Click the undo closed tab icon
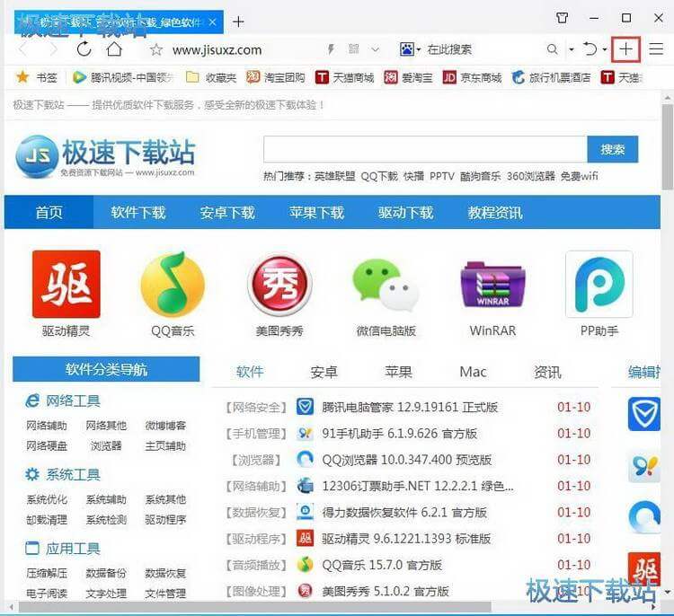This screenshot has width=674, height=616. pyautogui.click(x=590, y=49)
